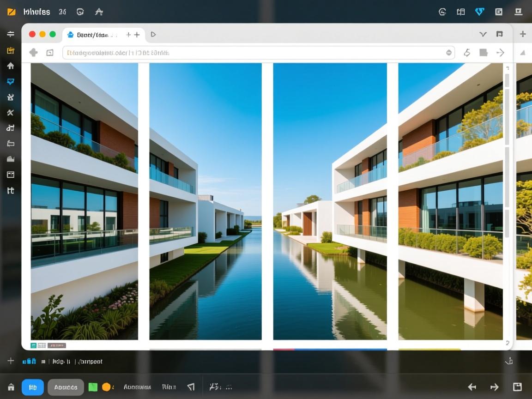Click the home icon in bottom bar
Screen dimensions: 532x399
[x=11, y=387]
